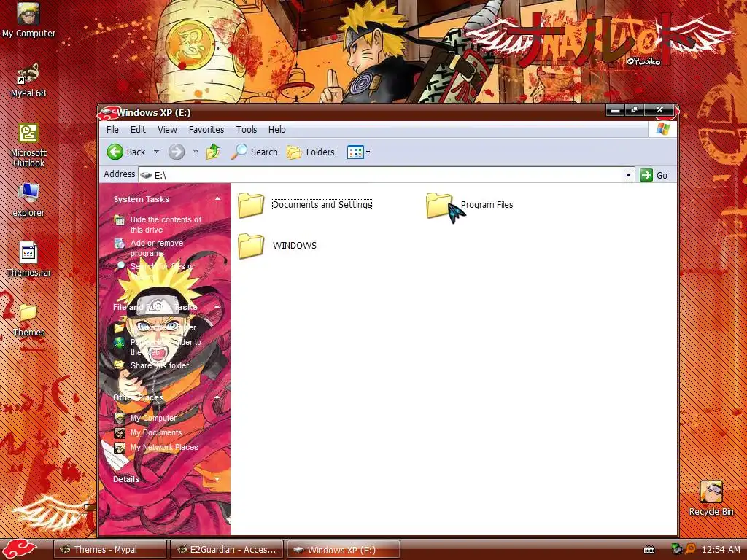Click the red cloud Start button

19,549
